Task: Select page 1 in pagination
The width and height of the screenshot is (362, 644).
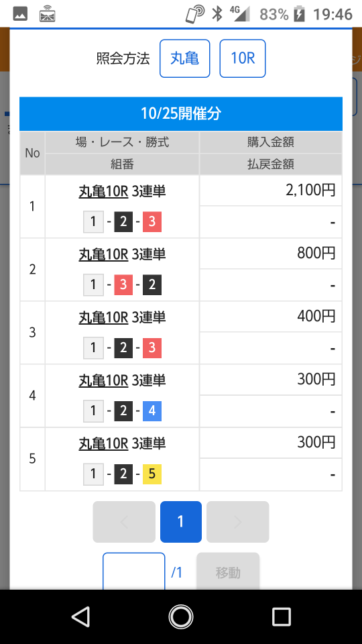Action: tap(180, 522)
